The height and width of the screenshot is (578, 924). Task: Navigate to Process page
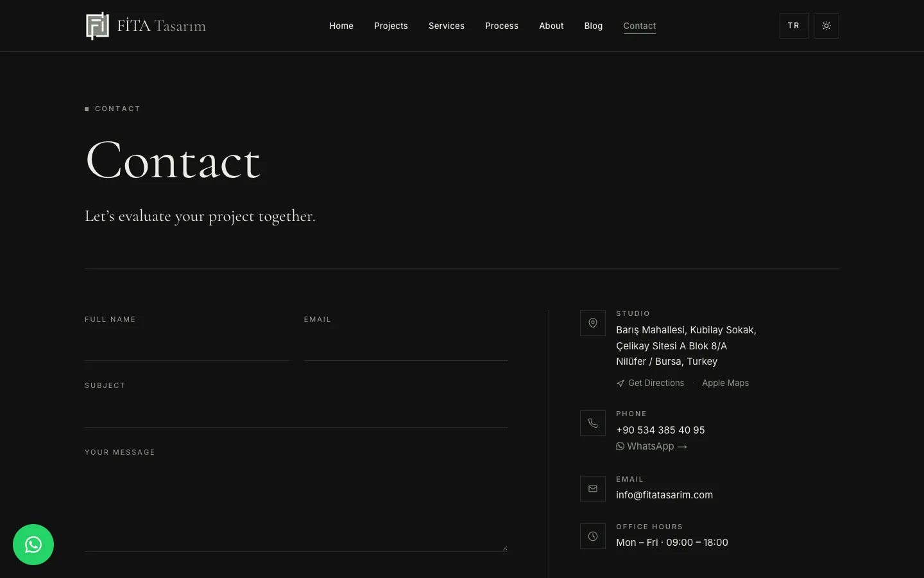tap(502, 26)
